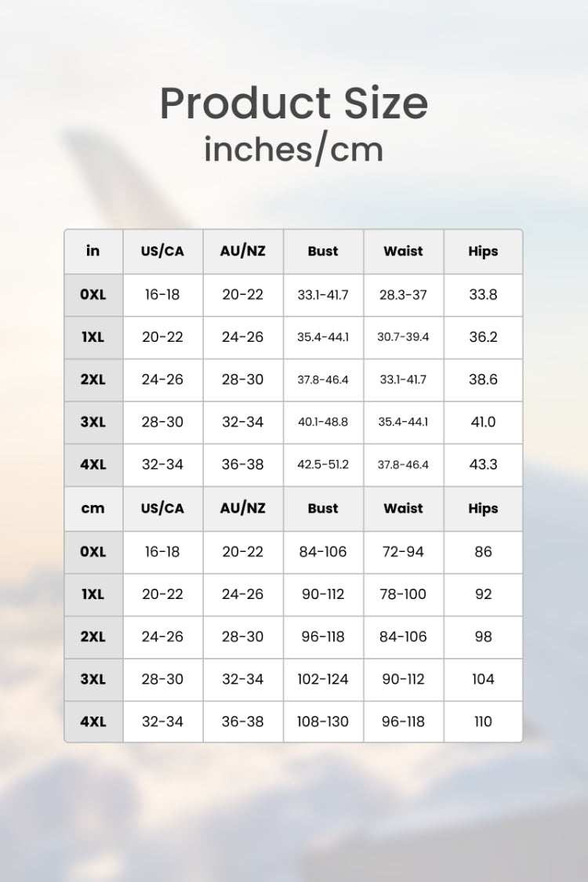
Task: Click the hips value 33.8
Action: 483,295
